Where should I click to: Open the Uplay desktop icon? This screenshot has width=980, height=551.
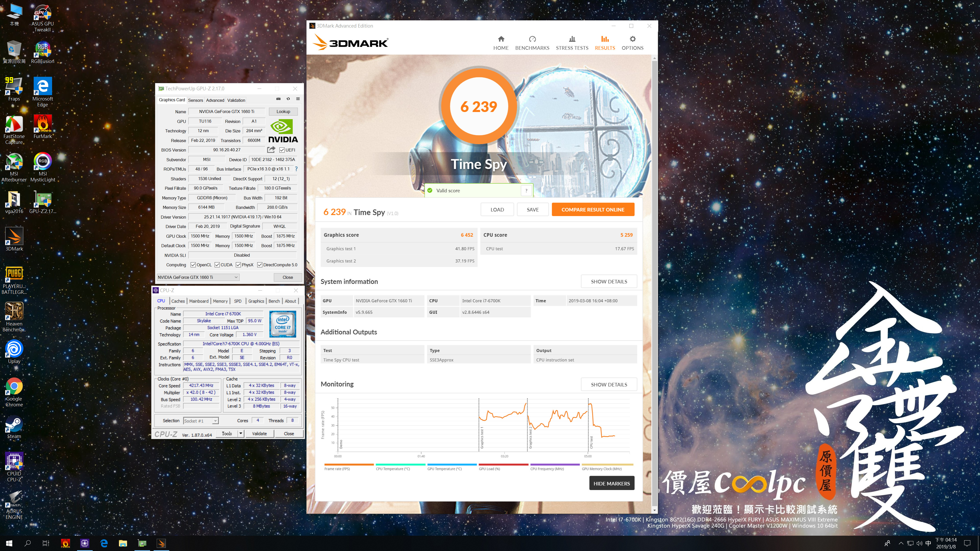(x=14, y=352)
